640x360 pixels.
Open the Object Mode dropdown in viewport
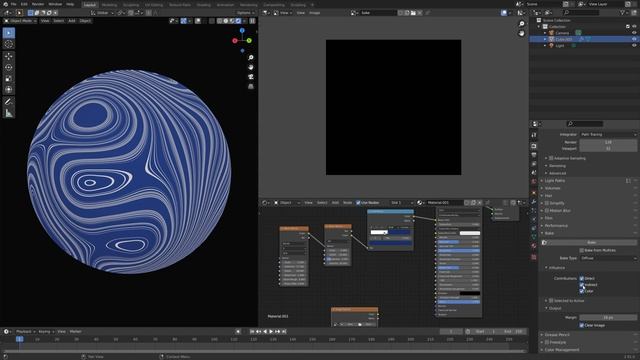(20, 21)
